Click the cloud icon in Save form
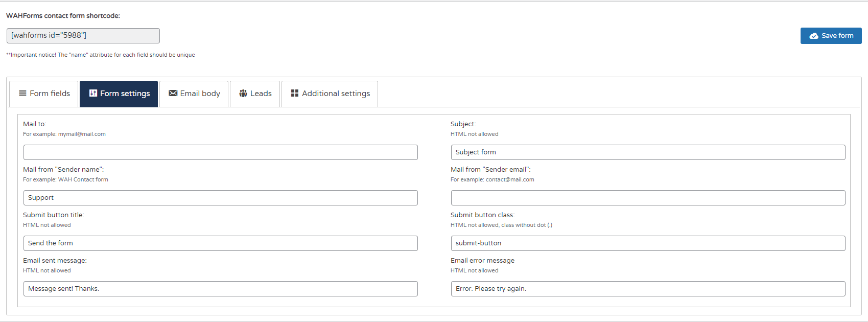The width and height of the screenshot is (868, 322). coord(814,36)
